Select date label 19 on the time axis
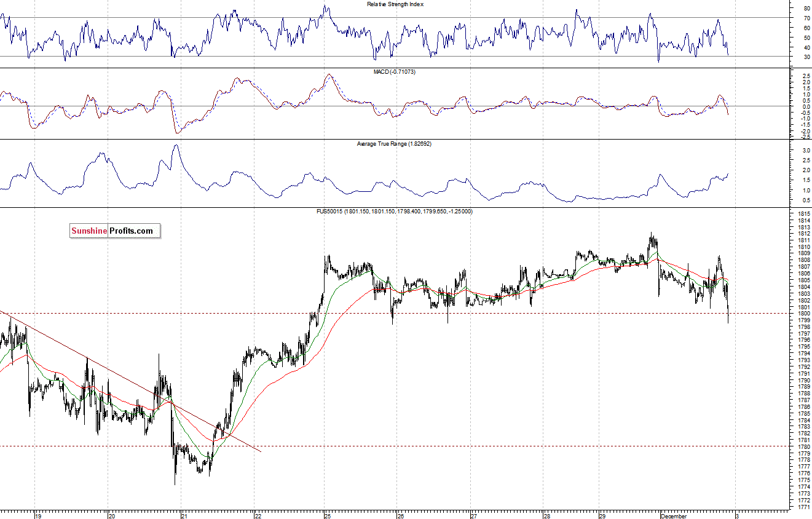Viewport: 812px width, 519px height. click(39, 516)
